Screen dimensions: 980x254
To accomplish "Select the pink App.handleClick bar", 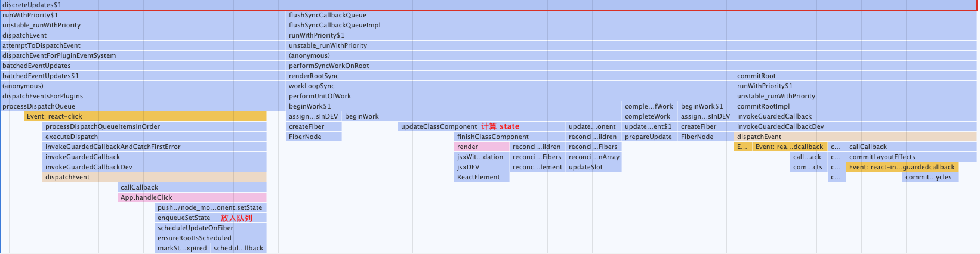I will pyautogui.click(x=192, y=197).
